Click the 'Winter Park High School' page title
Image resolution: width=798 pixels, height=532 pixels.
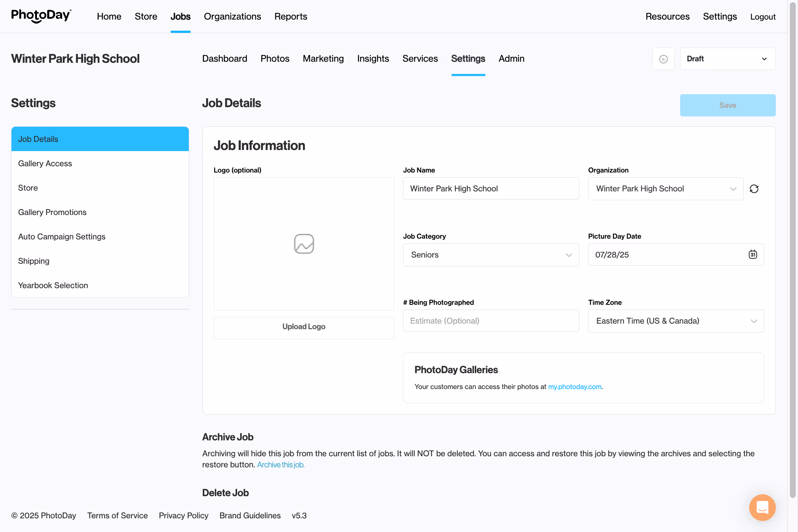point(75,59)
